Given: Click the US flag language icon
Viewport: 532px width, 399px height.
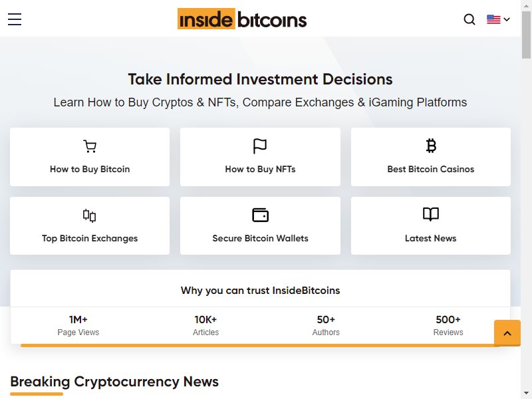Looking at the screenshot, I should [493, 19].
